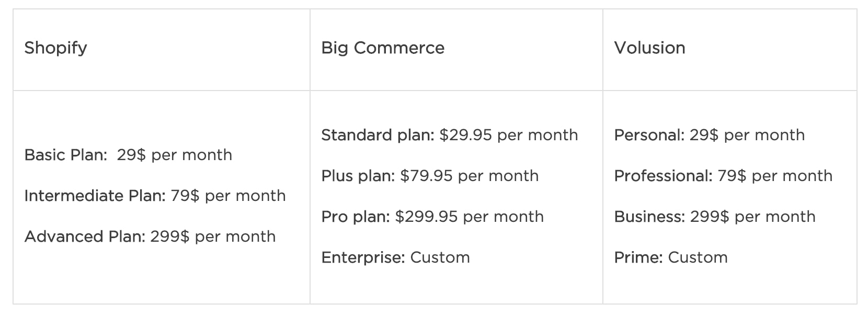Viewport: 868px width, 315px height.
Task: Click the "Intermediate Plan:" label under Shopify
Action: pyautogui.click(x=95, y=196)
